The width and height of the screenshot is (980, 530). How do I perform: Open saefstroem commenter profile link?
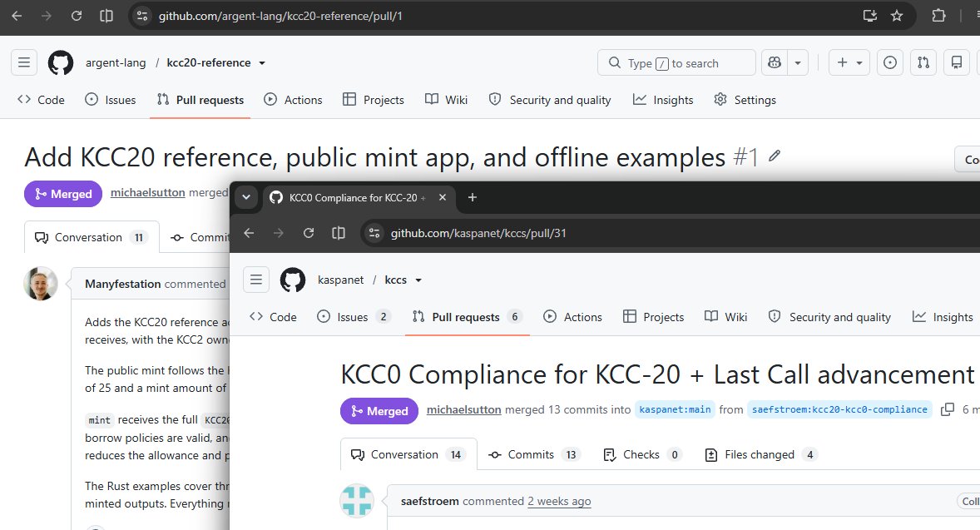click(x=430, y=501)
